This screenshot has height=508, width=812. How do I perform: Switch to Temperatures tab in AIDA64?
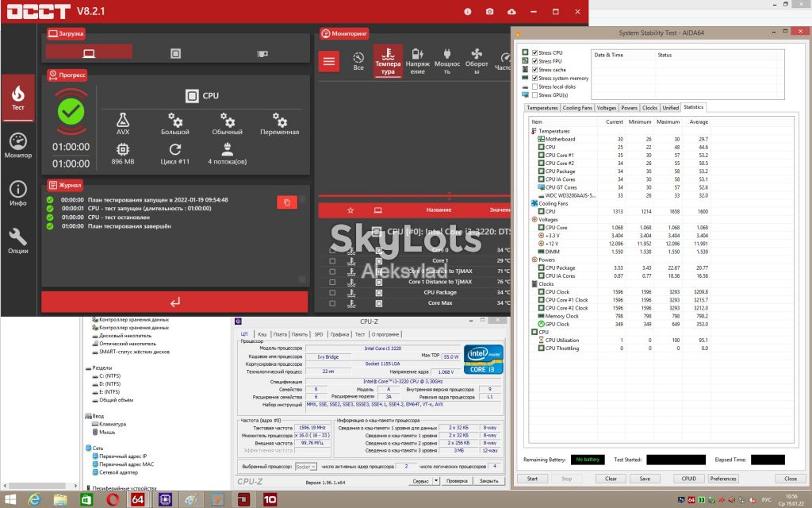(x=542, y=108)
